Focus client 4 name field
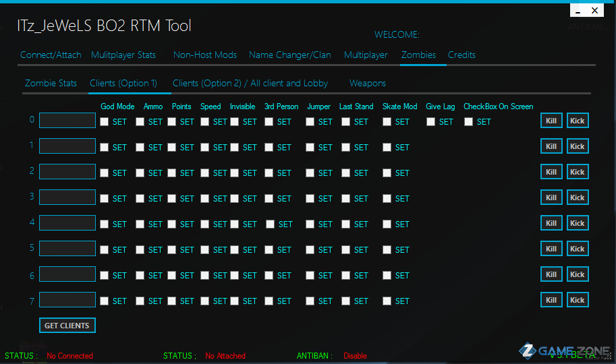Image resolution: width=616 pixels, height=364 pixels. [67, 222]
